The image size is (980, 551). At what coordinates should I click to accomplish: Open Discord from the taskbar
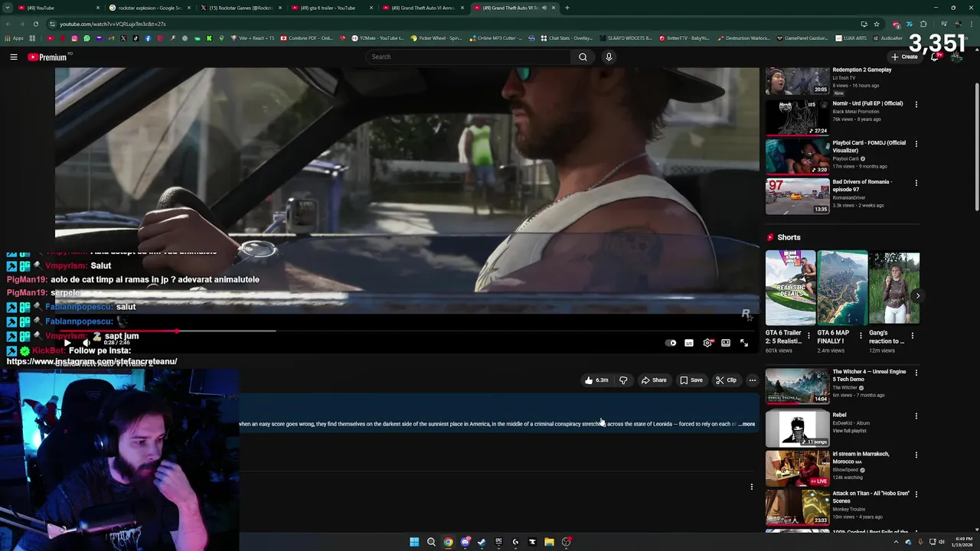tap(465, 542)
